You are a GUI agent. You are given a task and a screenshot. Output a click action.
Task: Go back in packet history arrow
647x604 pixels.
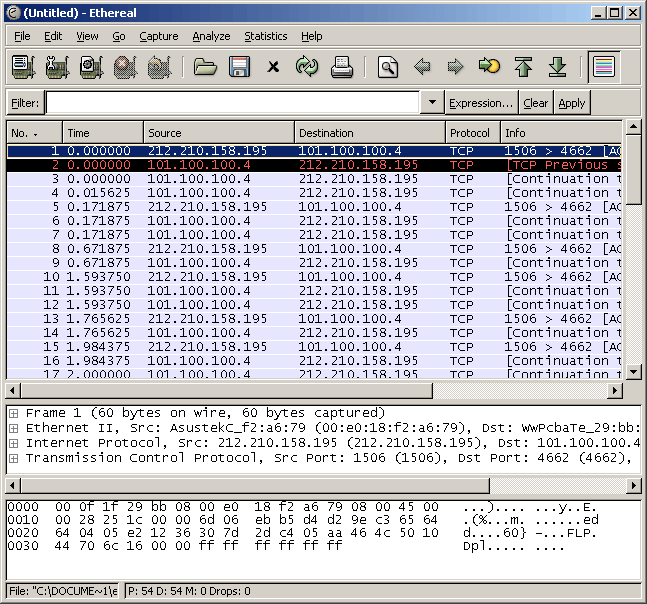click(422, 67)
